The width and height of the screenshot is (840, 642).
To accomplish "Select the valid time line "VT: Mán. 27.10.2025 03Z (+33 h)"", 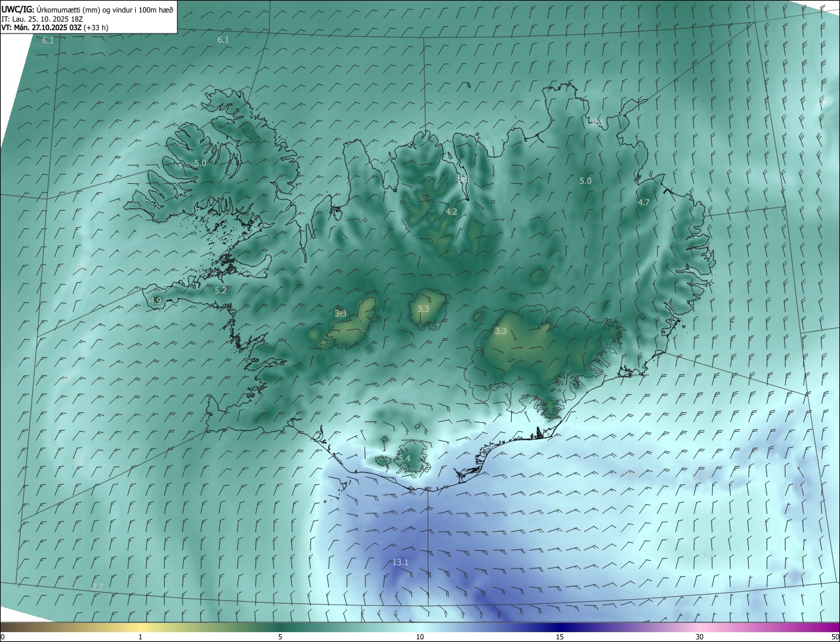I will tap(55, 28).
